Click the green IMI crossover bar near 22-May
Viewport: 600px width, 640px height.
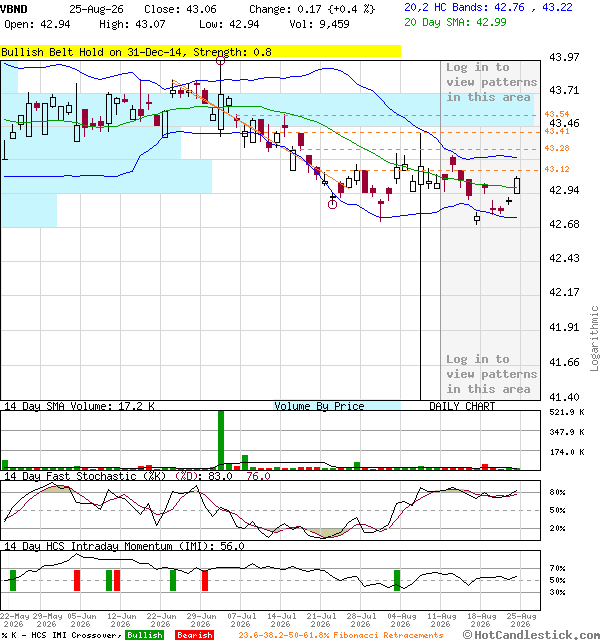tap(13, 580)
